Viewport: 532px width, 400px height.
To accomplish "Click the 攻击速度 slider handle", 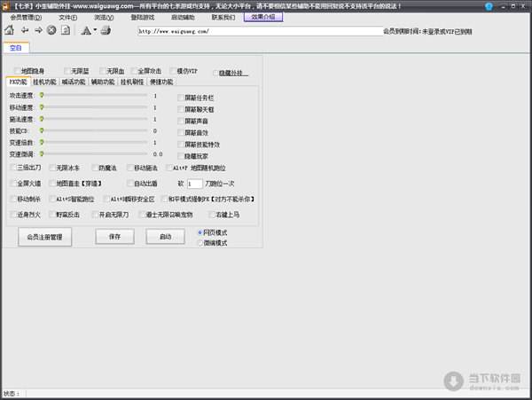I will [x=42, y=95].
